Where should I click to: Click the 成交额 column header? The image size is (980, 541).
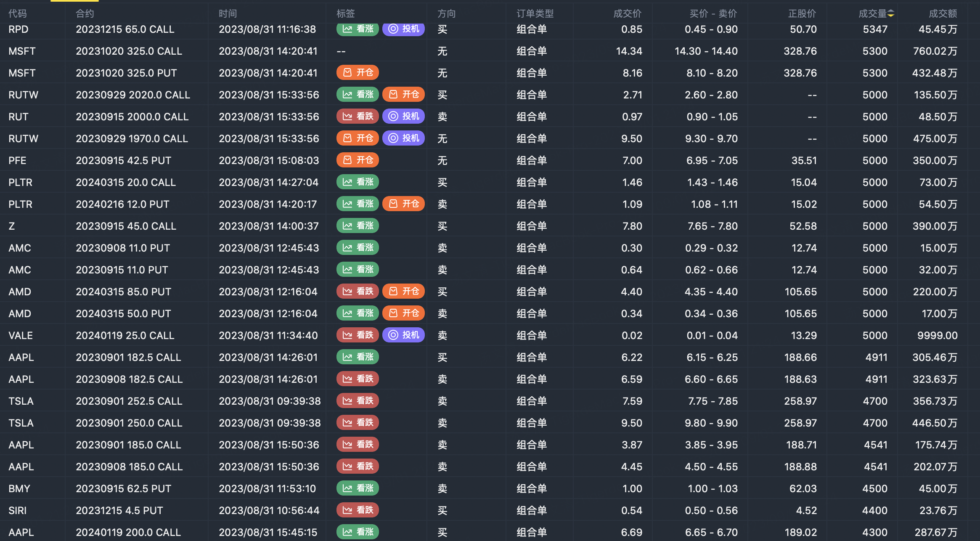pos(943,14)
